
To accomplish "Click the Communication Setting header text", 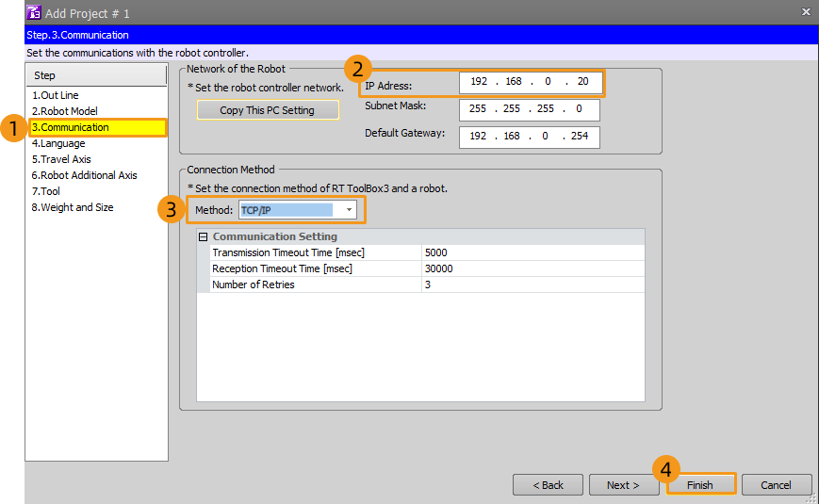I will click(x=275, y=236).
